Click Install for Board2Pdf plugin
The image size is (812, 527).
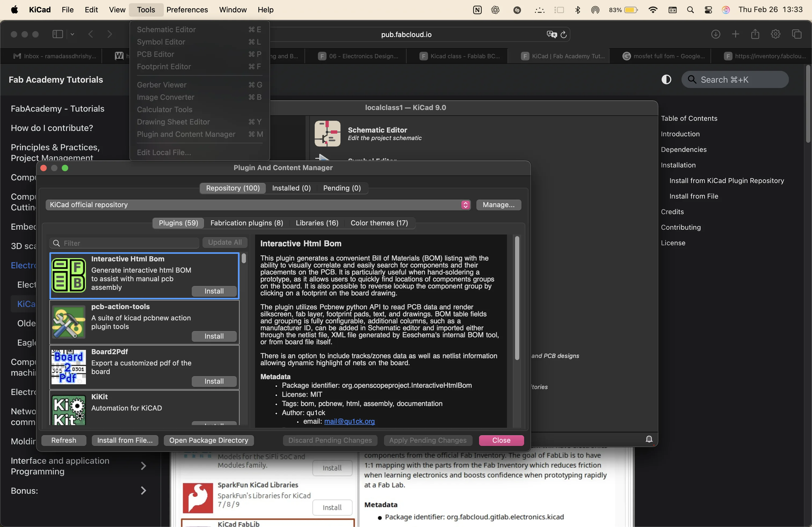click(214, 381)
